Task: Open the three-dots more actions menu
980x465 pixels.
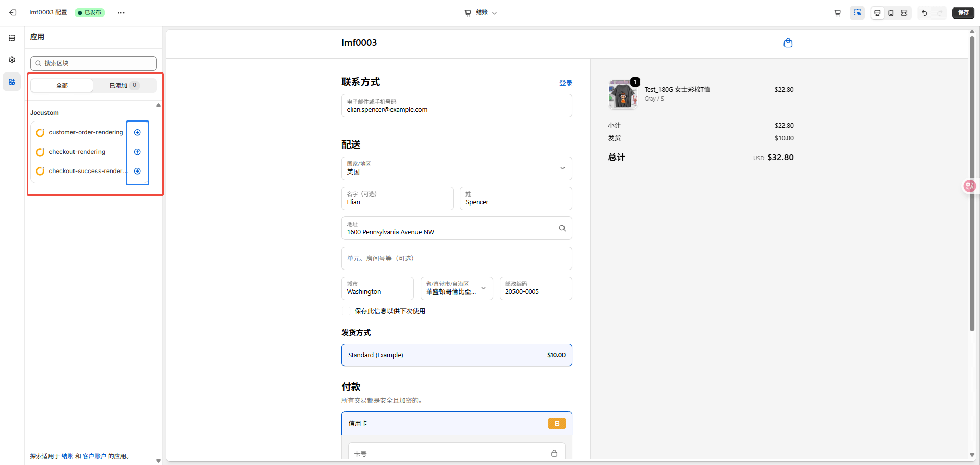Action: [x=121, y=13]
